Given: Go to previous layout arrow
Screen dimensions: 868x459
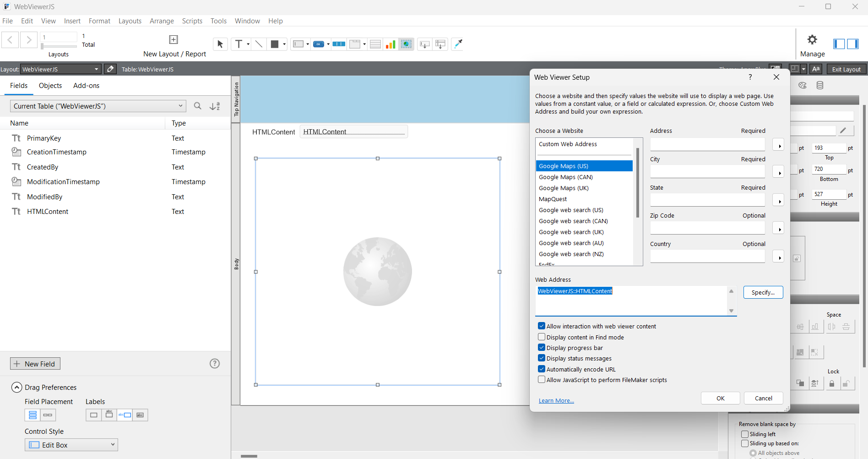Looking at the screenshot, I should 10,40.
